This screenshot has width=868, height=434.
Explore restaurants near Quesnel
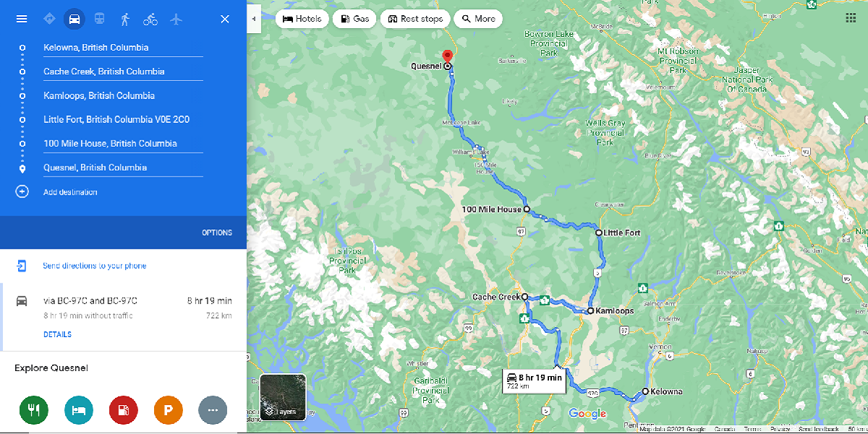pos(33,410)
